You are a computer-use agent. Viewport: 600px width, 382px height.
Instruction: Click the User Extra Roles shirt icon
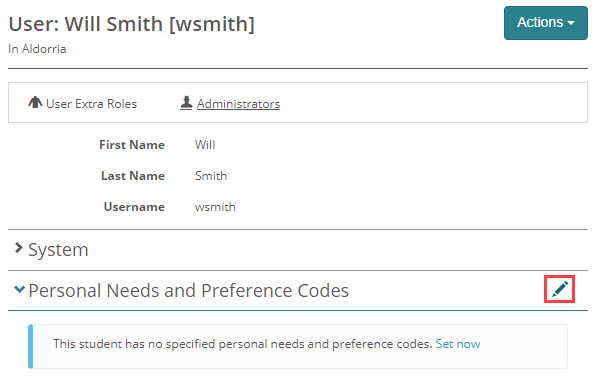tap(35, 103)
